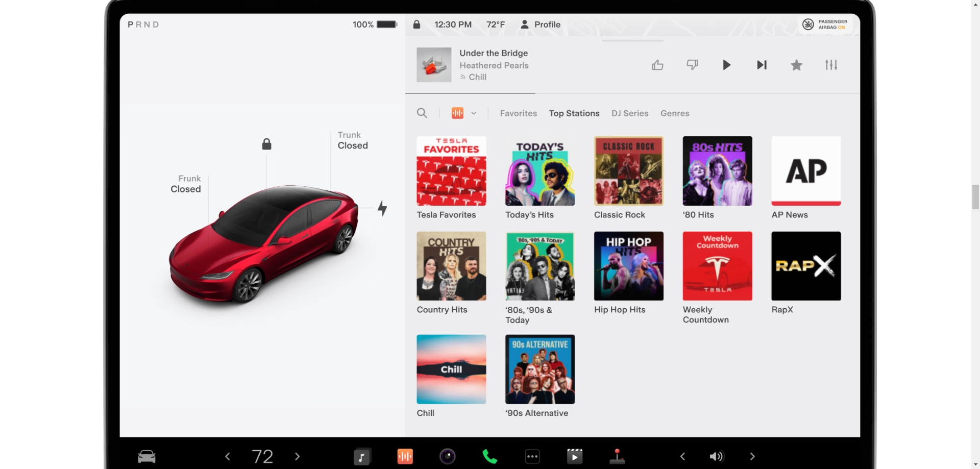Click the map drag handle bar
980x469 pixels.
click(632, 40)
